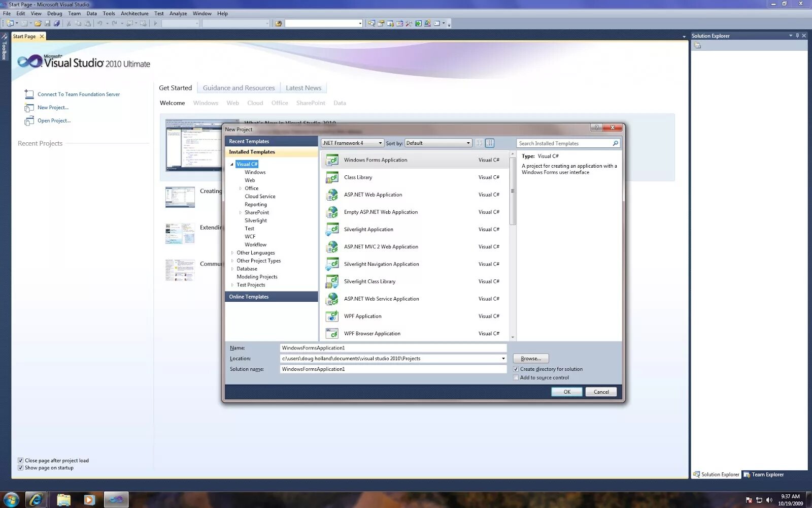Open the Debug menu
Viewport: 812px width, 508px height.
click(54, 14)
